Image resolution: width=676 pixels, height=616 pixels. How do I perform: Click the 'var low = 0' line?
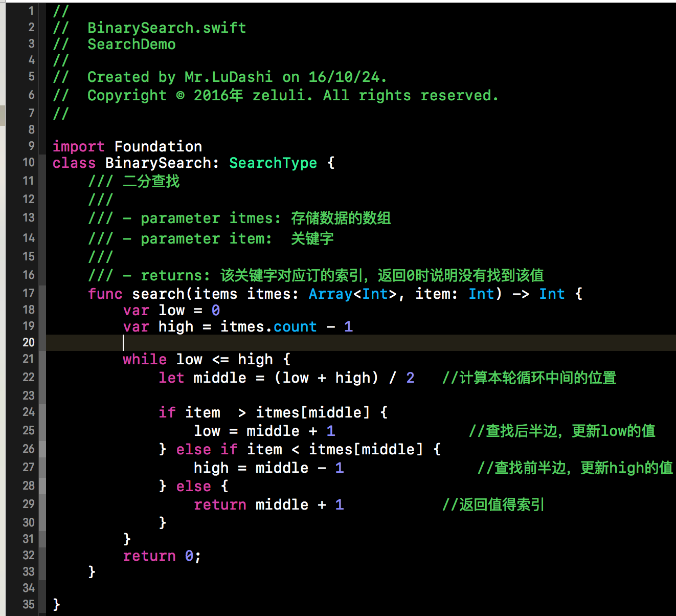[x=171, y=310]
